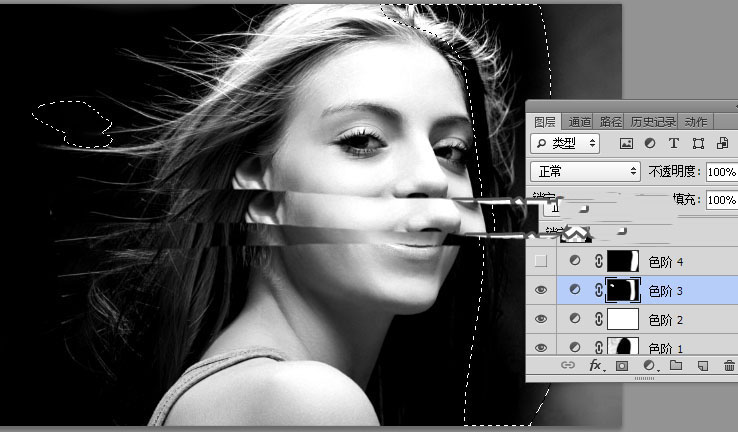This screenshot has height=432, width=738.
Task: Create a new layer
Action: pyautogui.click(x=703, y=366)
